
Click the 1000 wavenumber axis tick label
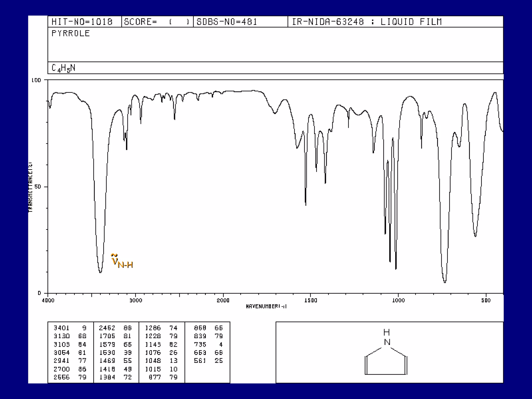pos(398,301)
